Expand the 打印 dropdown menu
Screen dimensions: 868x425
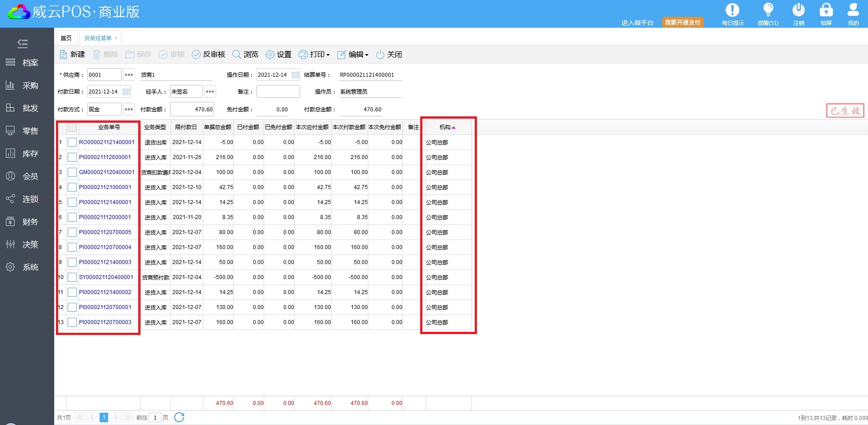click(x=314, y=55)
